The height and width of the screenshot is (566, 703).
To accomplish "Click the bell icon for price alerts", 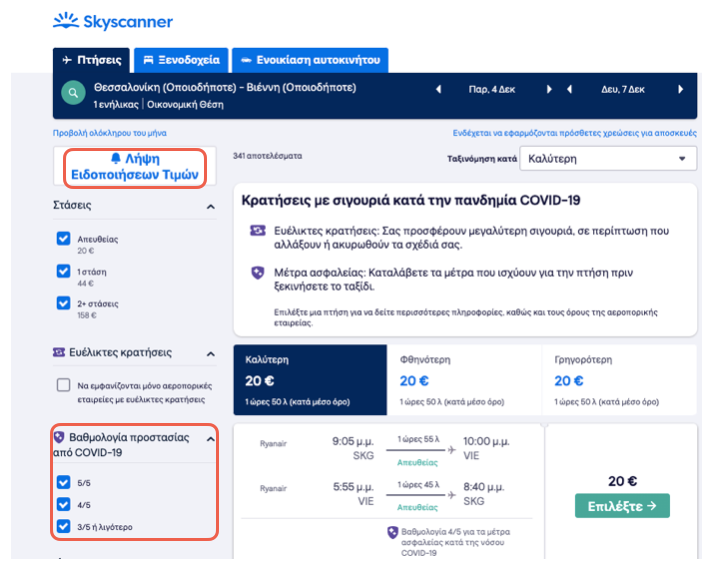I will [116, 158].
